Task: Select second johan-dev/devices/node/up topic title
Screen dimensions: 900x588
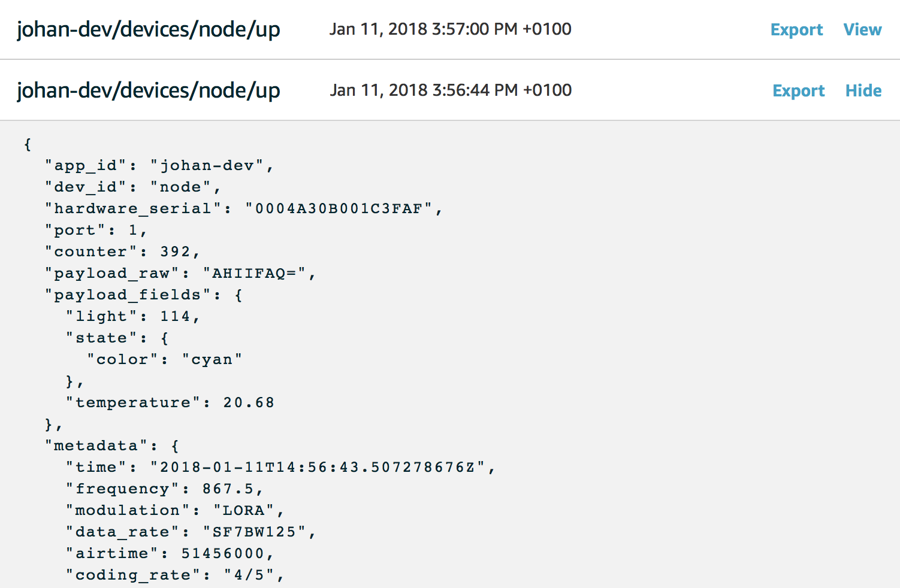Action: (x=149, y=90)
